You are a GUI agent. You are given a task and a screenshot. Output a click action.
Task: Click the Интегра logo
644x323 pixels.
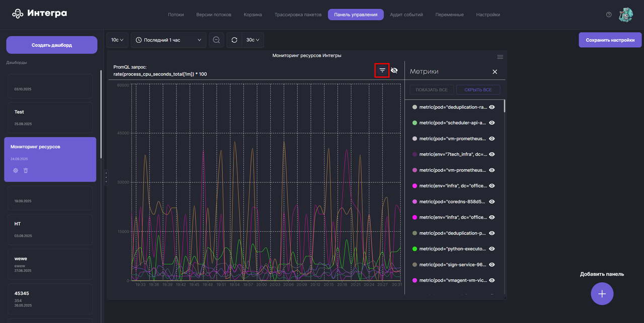click(x=39, y=14)
